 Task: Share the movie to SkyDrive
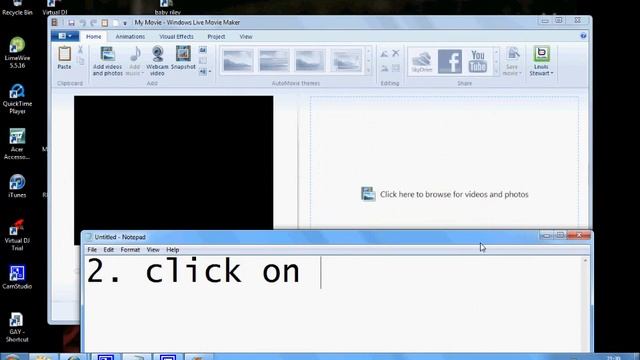(x=422, y=62)
